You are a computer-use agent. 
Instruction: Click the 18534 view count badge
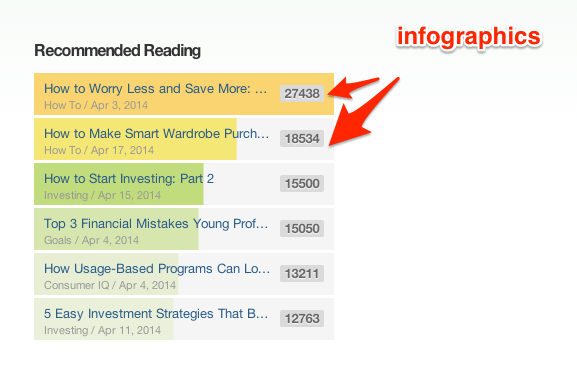pyautogui.click(x=302, y=138)
